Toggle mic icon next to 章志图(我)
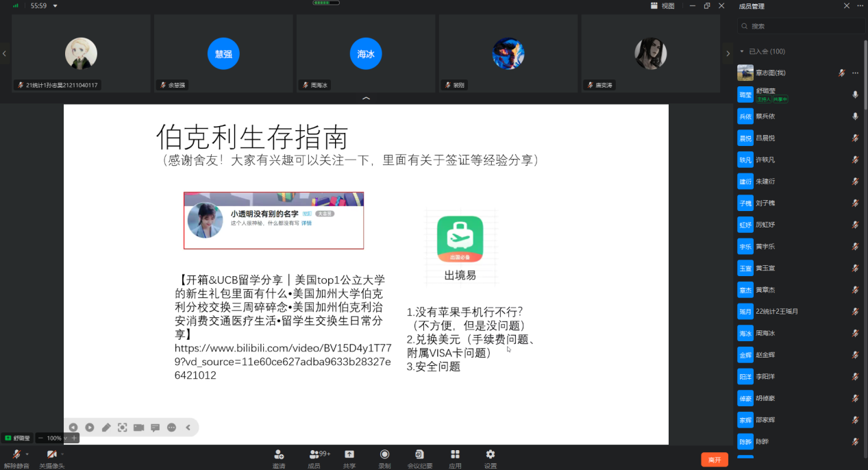The height and width of the screenshot is (470, 868). [x=841, y=73]
